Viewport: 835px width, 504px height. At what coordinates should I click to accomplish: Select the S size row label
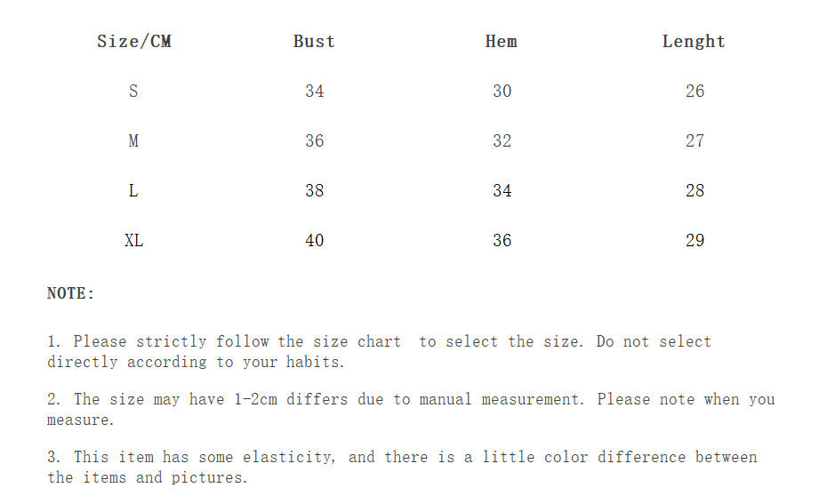coord(133,92)
